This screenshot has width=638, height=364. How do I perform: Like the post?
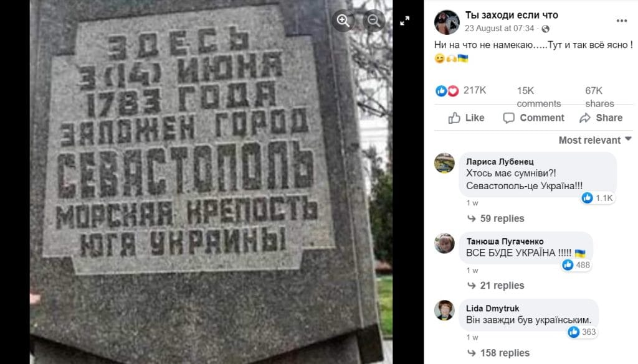pyautogui.click(x=466, y=118)
